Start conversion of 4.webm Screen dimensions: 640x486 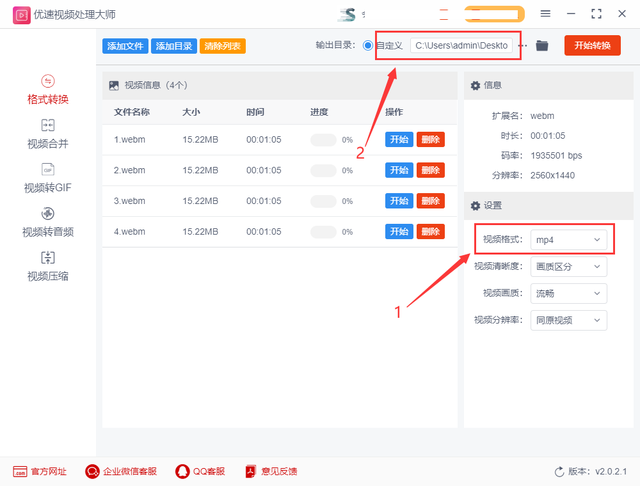pos(399,231)
